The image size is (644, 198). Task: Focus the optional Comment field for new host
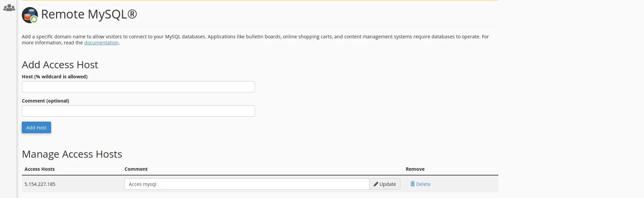138,111
